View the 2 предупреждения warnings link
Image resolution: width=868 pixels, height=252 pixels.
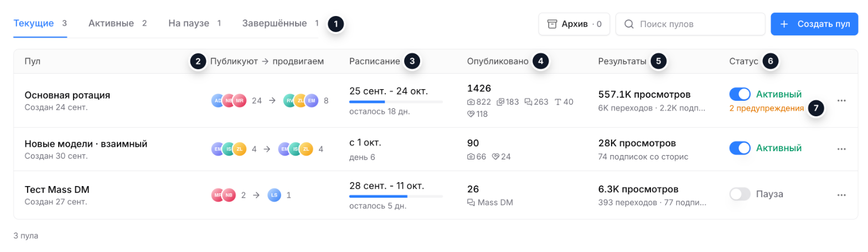[767, 109]
